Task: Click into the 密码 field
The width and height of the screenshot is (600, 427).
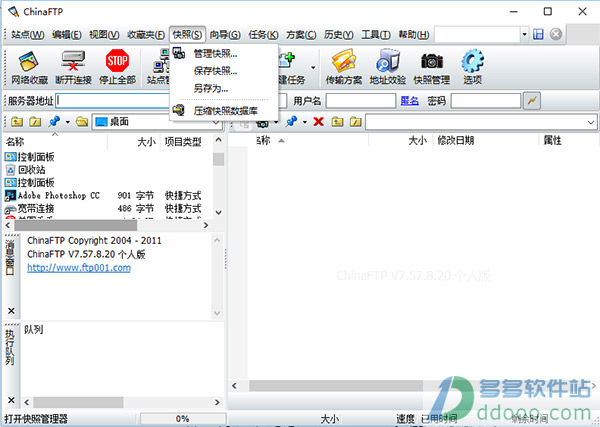Action: point(486,101)
